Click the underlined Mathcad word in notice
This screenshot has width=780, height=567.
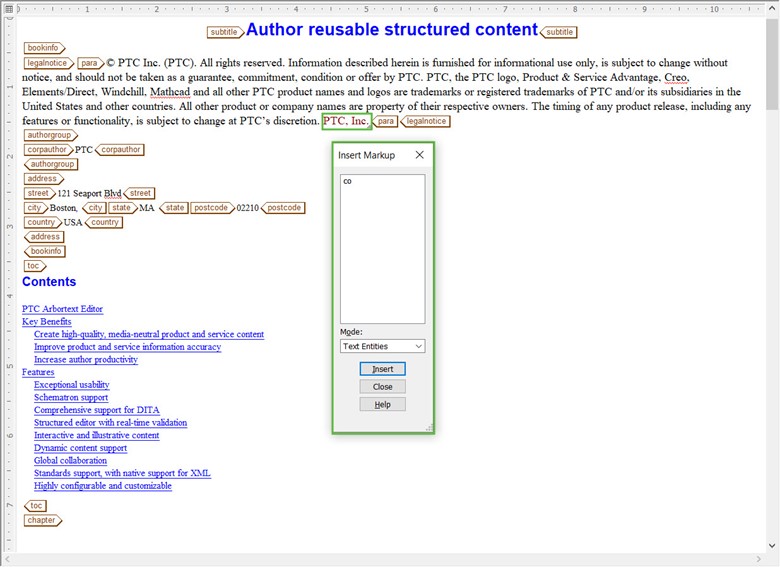[170, 92]
